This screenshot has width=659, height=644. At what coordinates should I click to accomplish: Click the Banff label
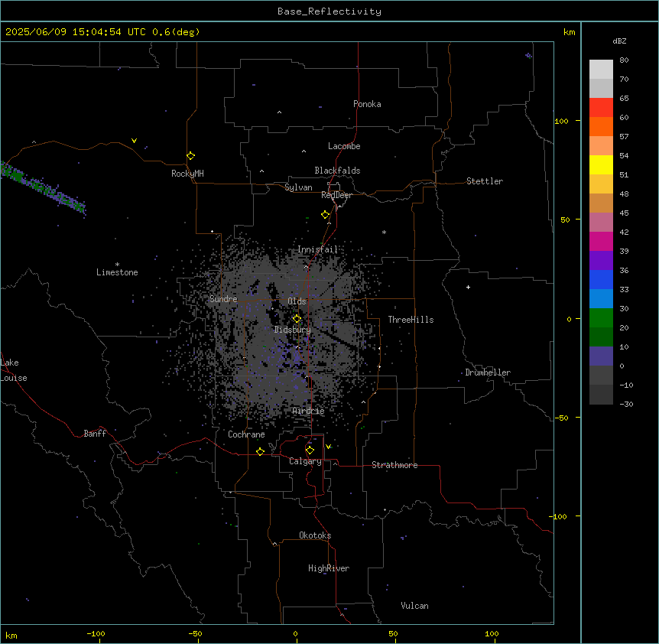95,434
